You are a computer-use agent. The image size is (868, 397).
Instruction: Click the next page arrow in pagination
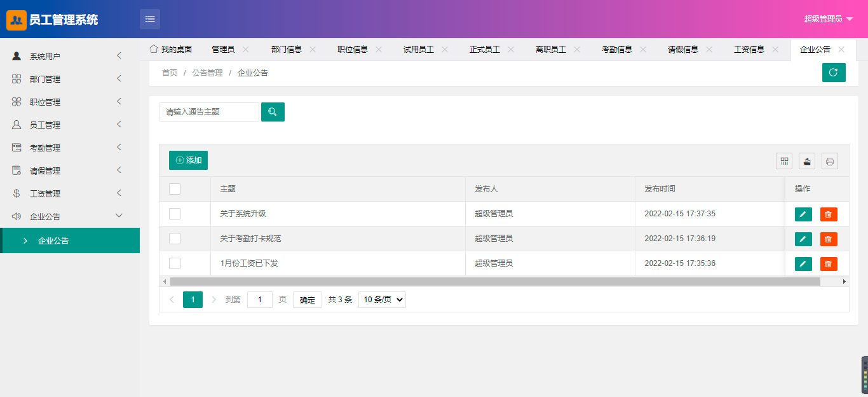[214, 300]
